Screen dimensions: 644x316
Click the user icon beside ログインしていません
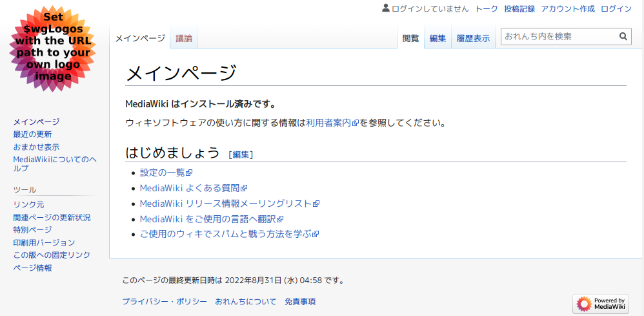click(x=386, y=8)
